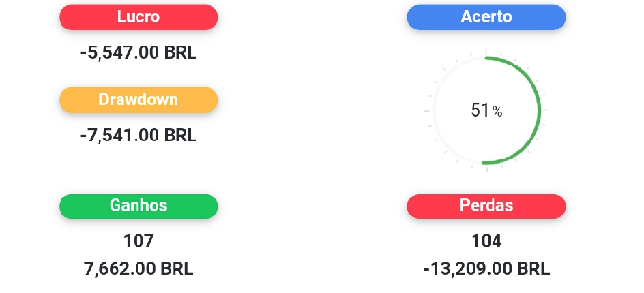Click the -13,209.00 BRL losses total

pos(486,268)
